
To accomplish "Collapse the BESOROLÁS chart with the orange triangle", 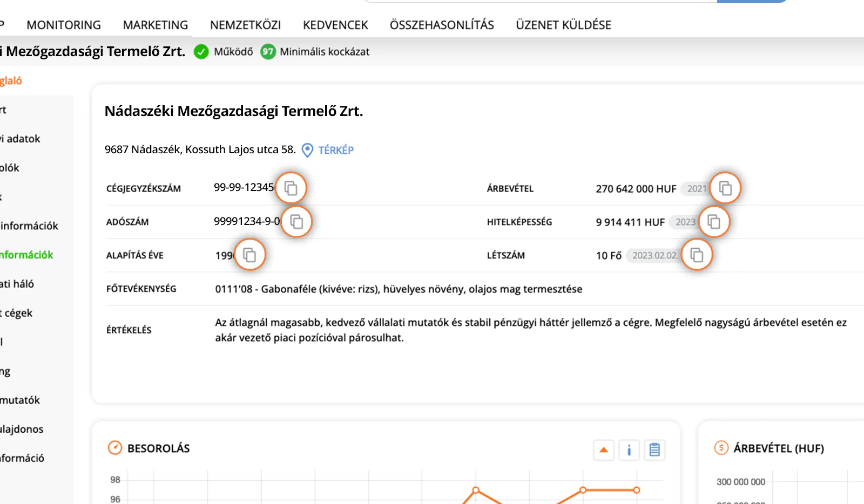I will click(x=603, y=449).
